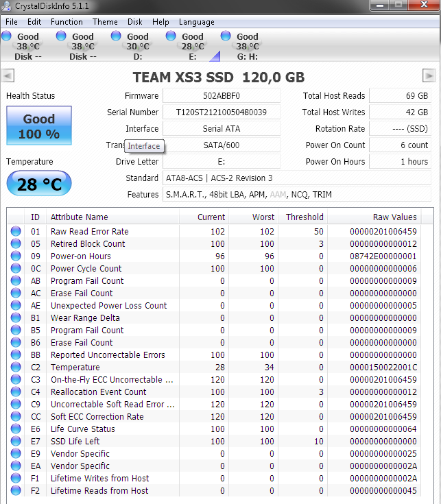This screenshot has height=504, width=441.
Task: Click the Firmware field 502ABBF0
Action: tap(221, 96)
